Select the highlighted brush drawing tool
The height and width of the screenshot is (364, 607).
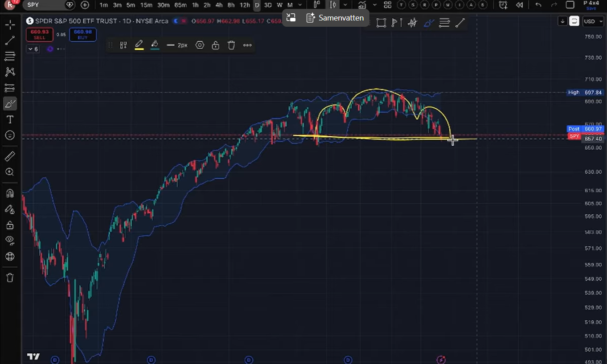(x=9, y=104)
